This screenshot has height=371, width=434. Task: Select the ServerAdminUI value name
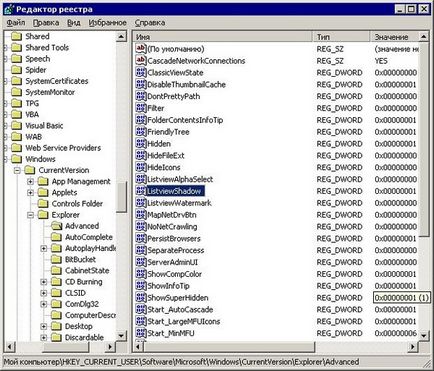[x=172, y=262]
